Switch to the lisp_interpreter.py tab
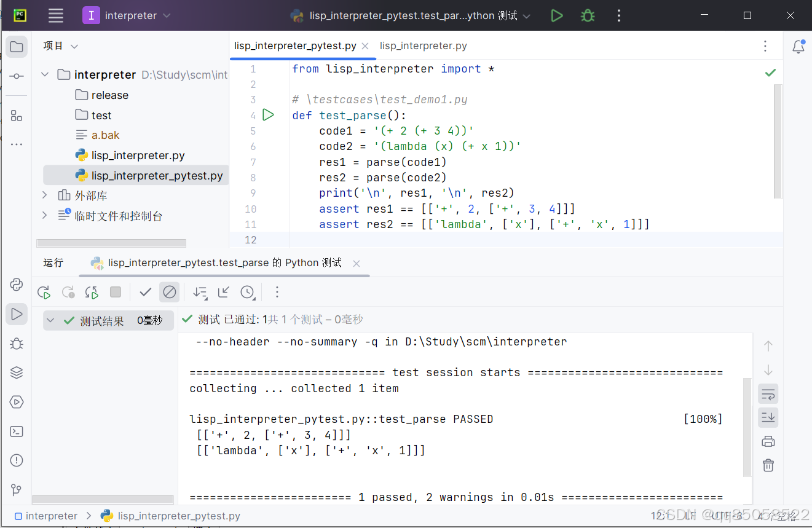The width and height of the screenshot is (812, 528). click(423, 45)
